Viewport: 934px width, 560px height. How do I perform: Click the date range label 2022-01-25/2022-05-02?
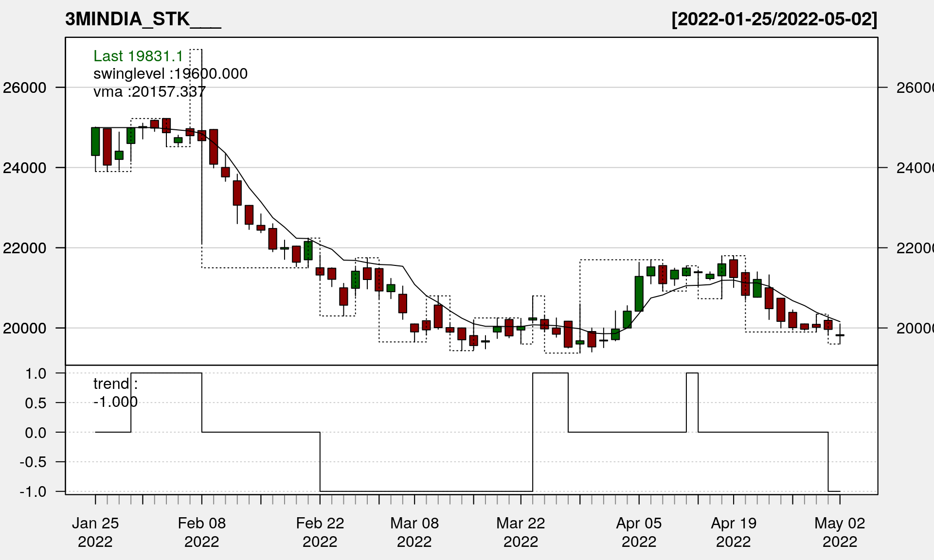tap(774, 19)
